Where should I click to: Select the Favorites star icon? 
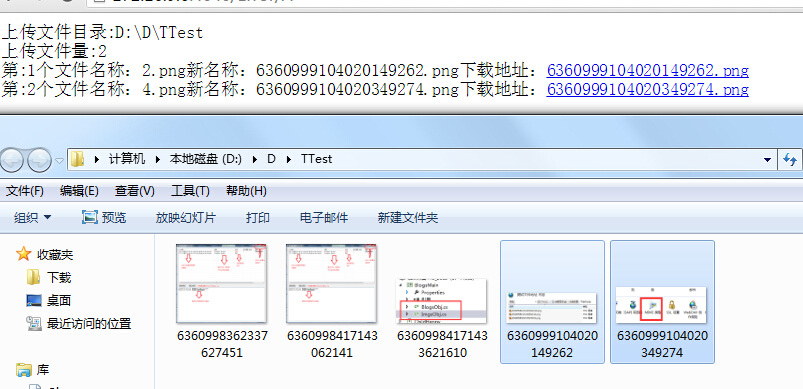click(x=24, y=254)
